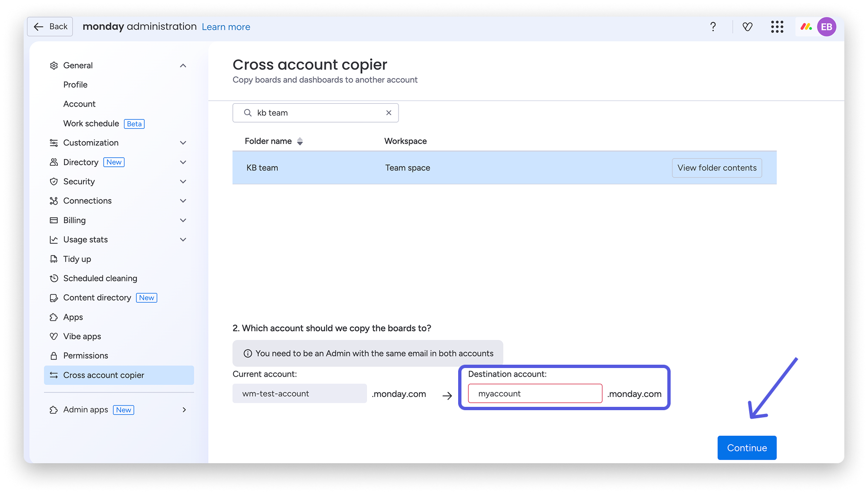Click the monday logo icon in header
Image resolution: width=868 pixels, height=494 pixels.
coord(806,27)
